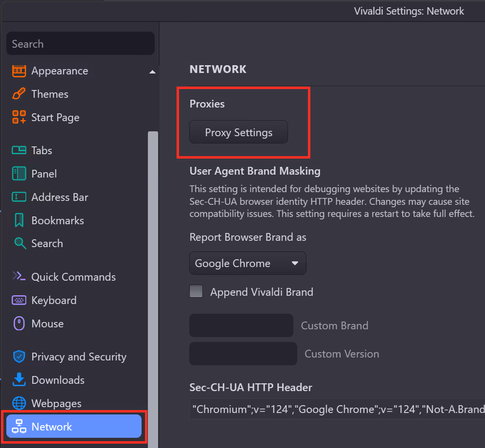
Task: Go to Themes settings
Action: [x=50, y=94]
